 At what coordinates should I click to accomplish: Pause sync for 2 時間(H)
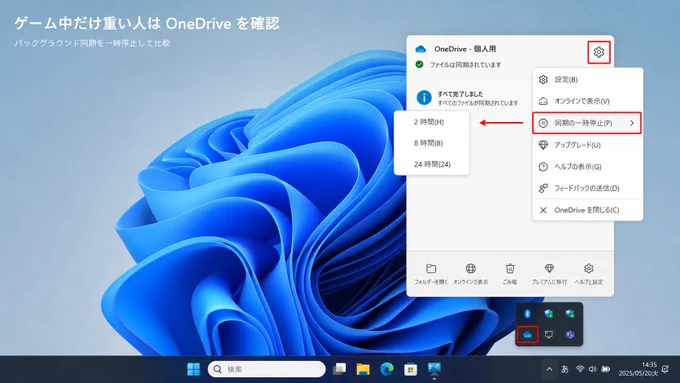(x=432, y=122)
